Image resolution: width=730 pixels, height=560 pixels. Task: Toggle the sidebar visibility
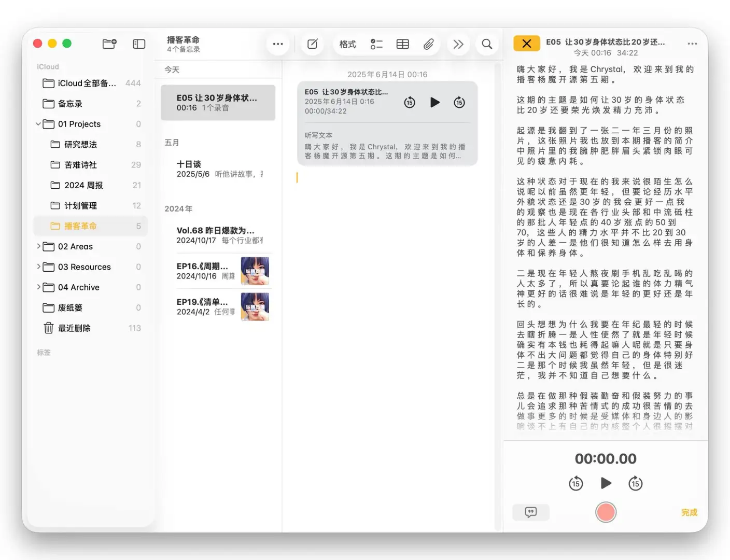click(x=138, y=44)
